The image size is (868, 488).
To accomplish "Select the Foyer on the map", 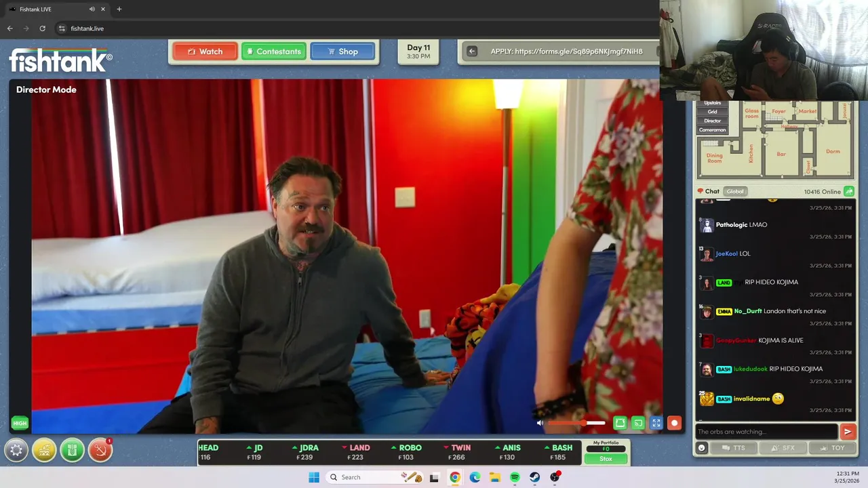I will (778, 111).
